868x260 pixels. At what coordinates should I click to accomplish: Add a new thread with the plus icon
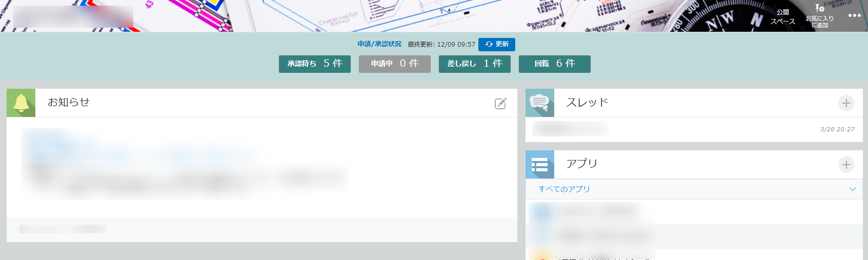(846, 103)
